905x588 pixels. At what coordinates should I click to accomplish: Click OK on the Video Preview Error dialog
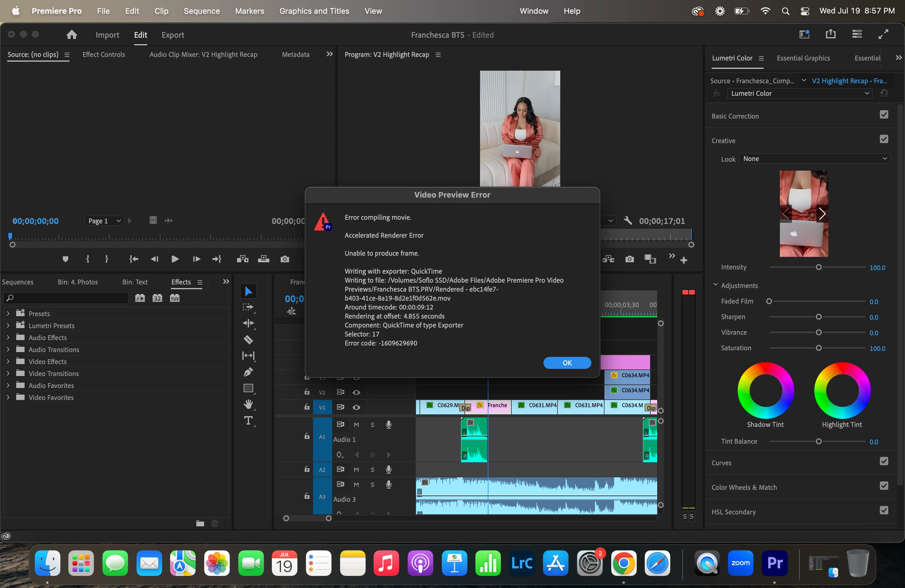click(567, 363)
